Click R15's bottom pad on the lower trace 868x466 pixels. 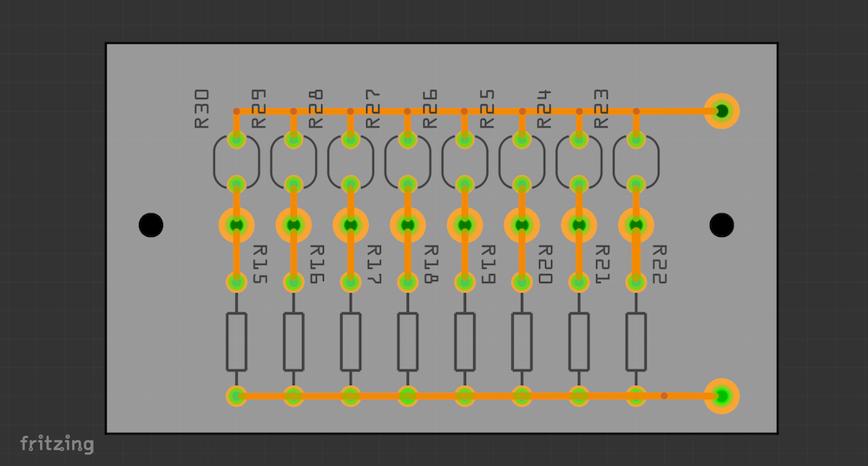pyautogui.click(x=236, y=397)
